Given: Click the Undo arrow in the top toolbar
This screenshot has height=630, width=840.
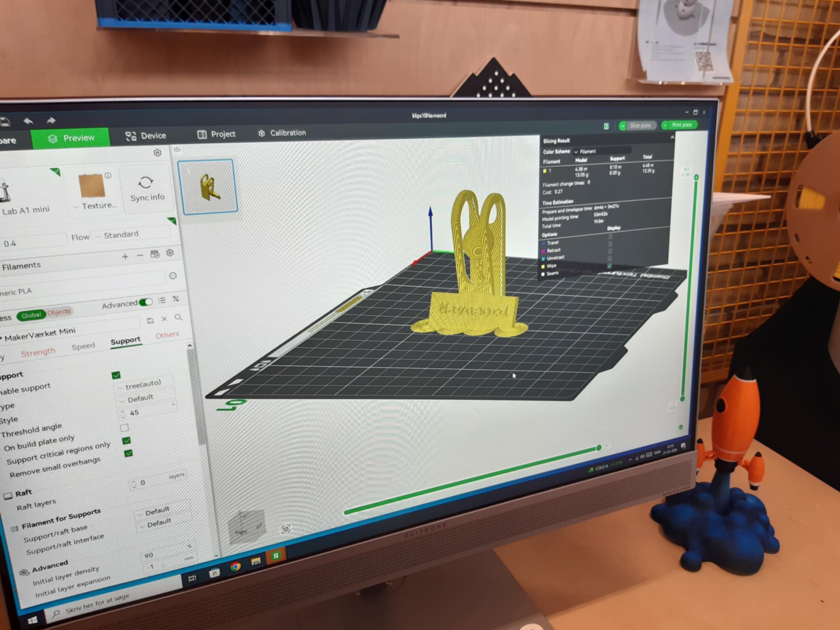Looking at the screenshot, I should pyautogui.click(x=28, y=121).
